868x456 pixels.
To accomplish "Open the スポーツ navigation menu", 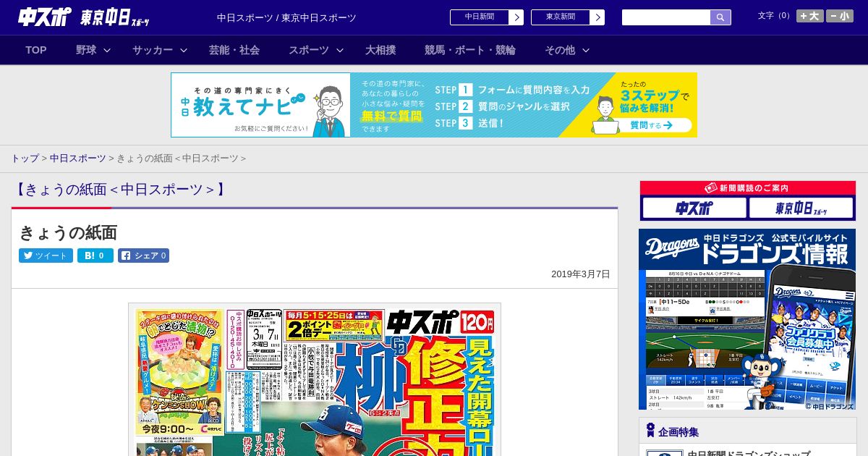I will pos(309,50).
